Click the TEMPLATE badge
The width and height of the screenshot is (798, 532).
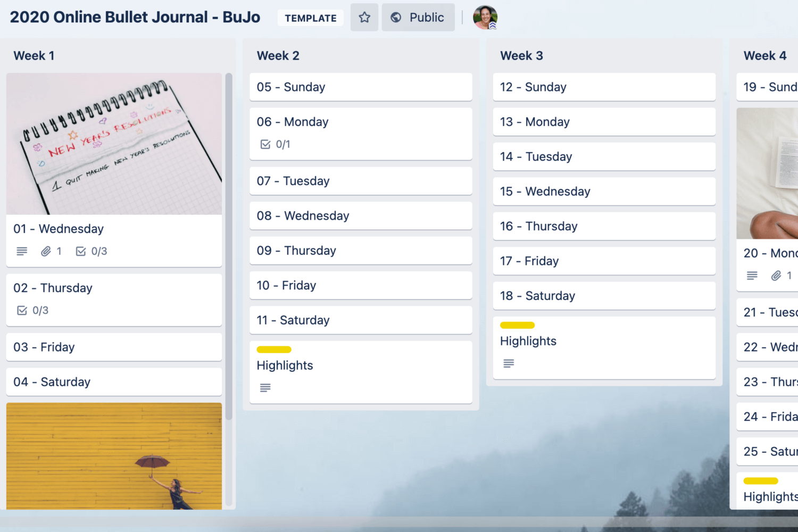pyautogui.click(x=310, y=18)
